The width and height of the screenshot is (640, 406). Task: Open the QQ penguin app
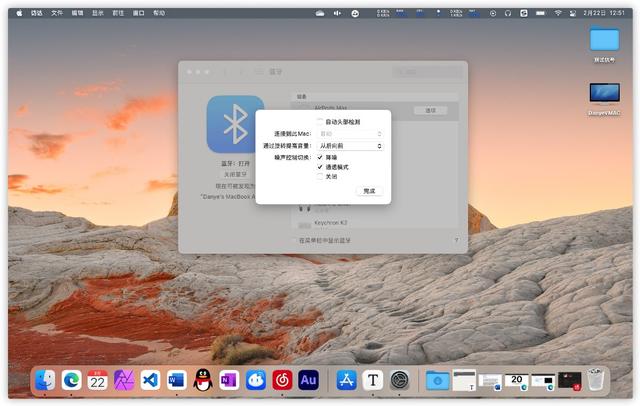coord(203,380)
